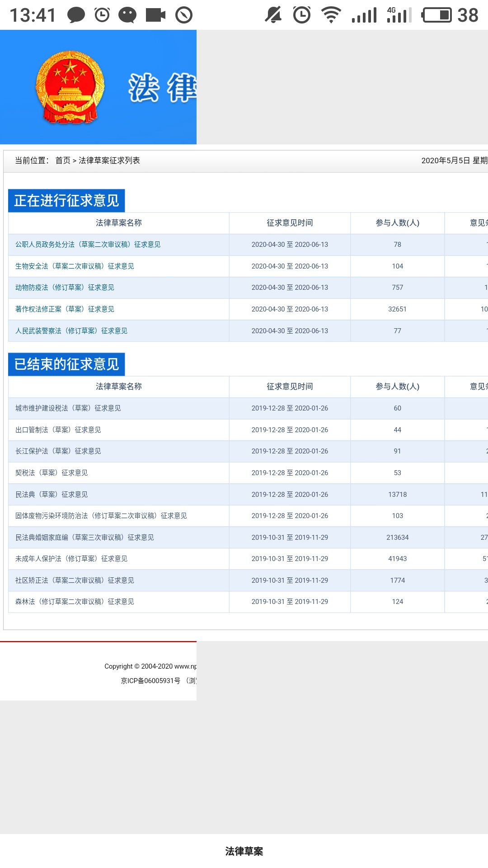
Task: Tap the chat message status bar icon
Action: pos(76,15)
